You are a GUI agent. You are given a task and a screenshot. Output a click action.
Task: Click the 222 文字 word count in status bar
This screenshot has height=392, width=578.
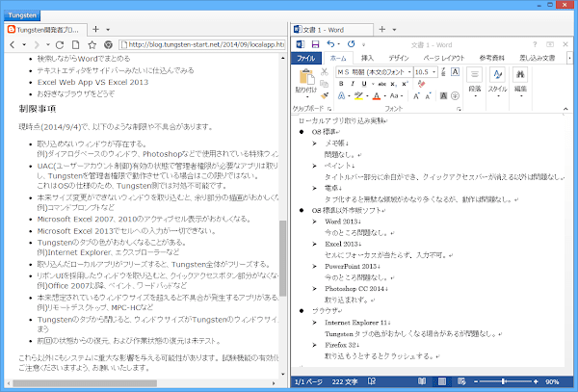click(x=345, y=381)
